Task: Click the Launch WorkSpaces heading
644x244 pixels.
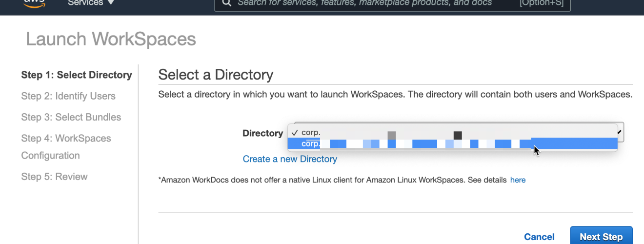Action: coord(111,39)
